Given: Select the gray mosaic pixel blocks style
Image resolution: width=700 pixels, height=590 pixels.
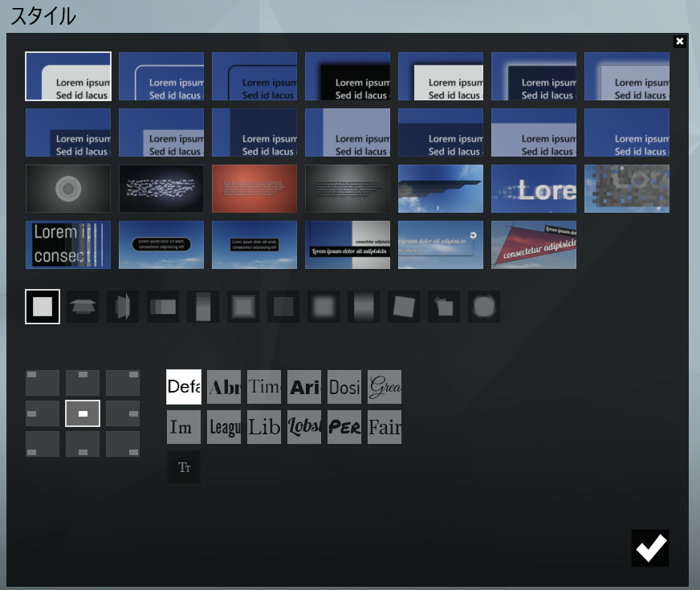Looking at the screenshot, I should pyautogui.click(x=627, y=189).
